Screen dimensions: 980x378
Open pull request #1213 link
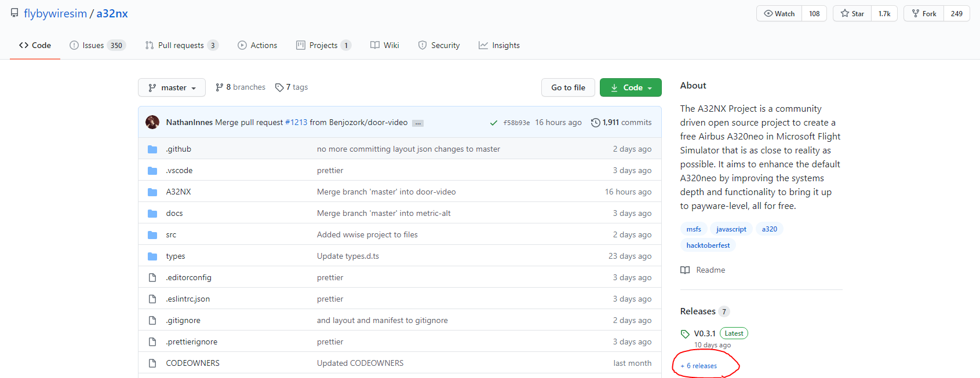point(296,122)
